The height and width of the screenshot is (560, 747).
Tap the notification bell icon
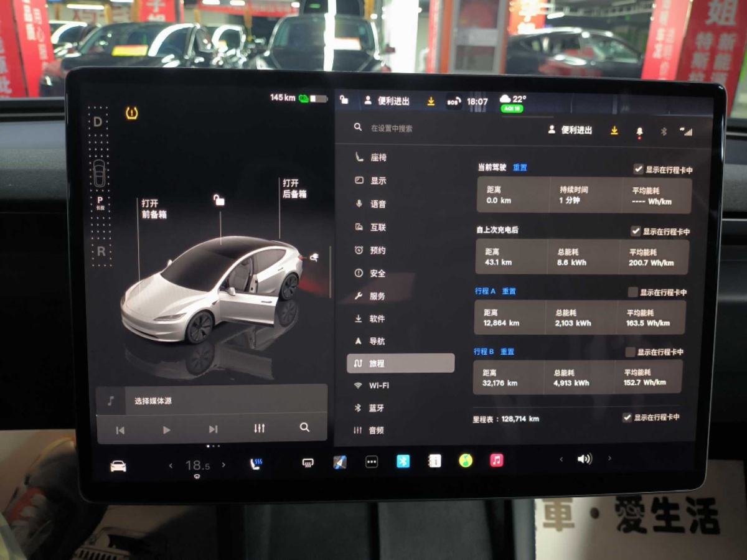point(639,132)
